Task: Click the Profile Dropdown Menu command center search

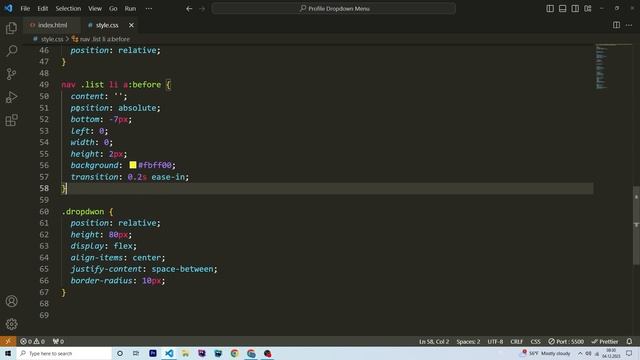Action: pos(333,9)
